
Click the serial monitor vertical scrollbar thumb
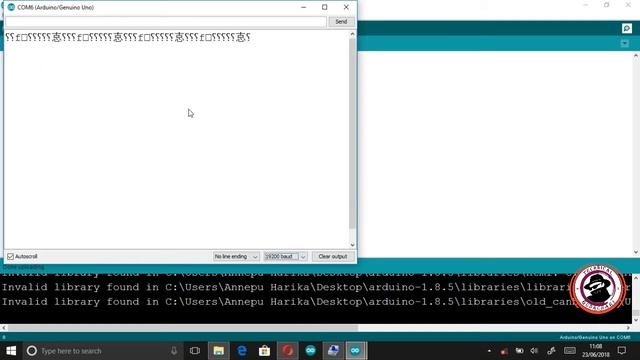click(352, 133)
